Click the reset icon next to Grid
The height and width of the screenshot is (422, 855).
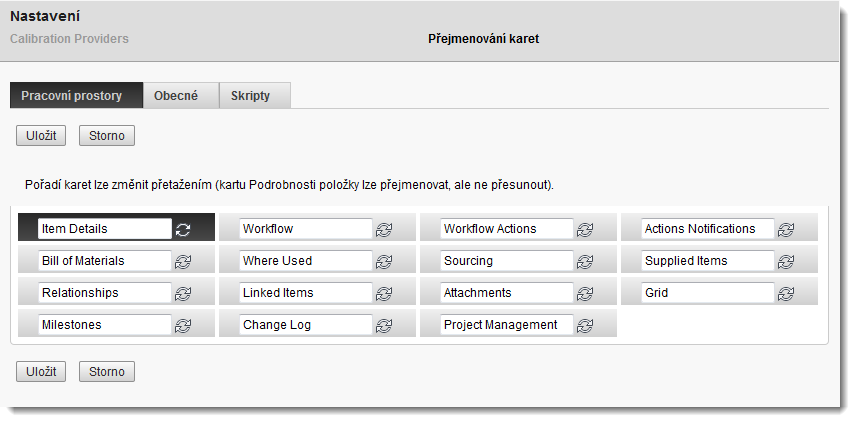786,293
